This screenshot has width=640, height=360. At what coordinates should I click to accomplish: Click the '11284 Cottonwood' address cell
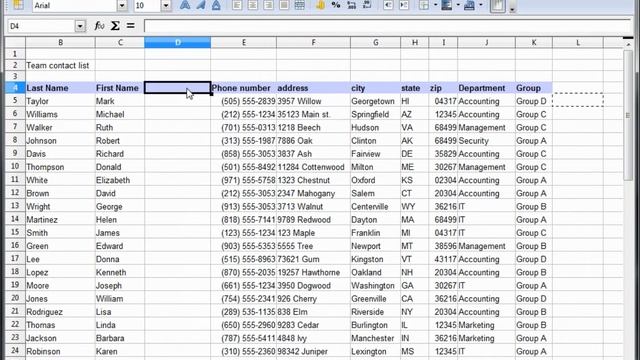point(313,167)
